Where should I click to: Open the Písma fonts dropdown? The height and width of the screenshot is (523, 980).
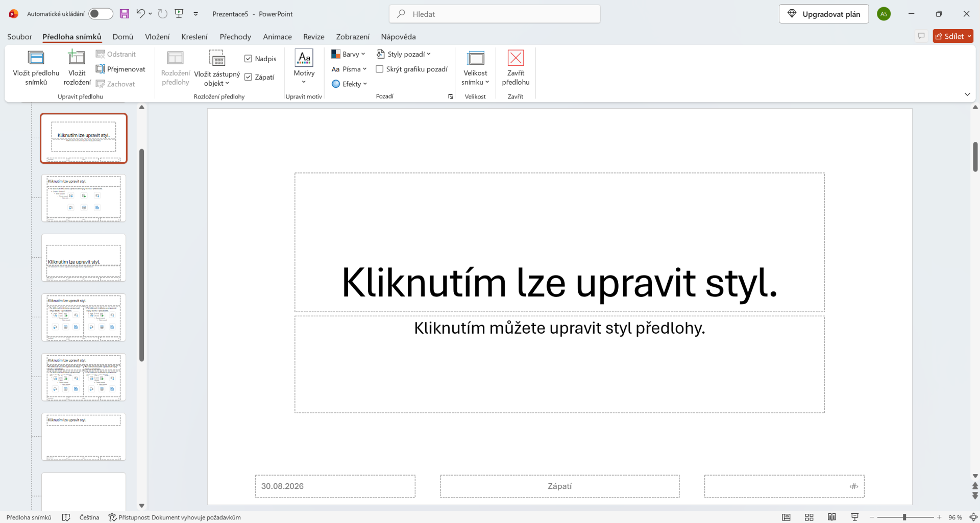tap(349, 69)
